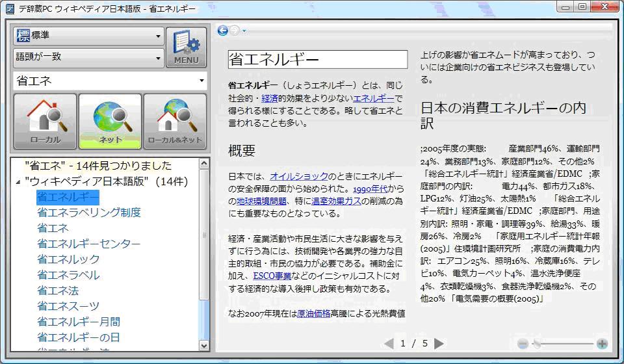Viewport: 624px width, 364px height.
Task: Click the 1 / 5 page indicator
Action: (414, 344)
